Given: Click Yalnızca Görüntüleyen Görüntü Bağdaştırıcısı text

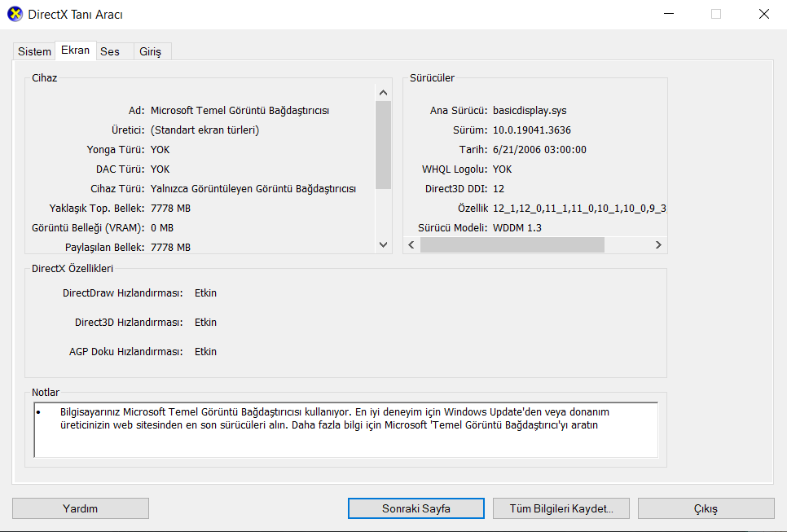Looking at the screenshot, I should tap(253, 189).
